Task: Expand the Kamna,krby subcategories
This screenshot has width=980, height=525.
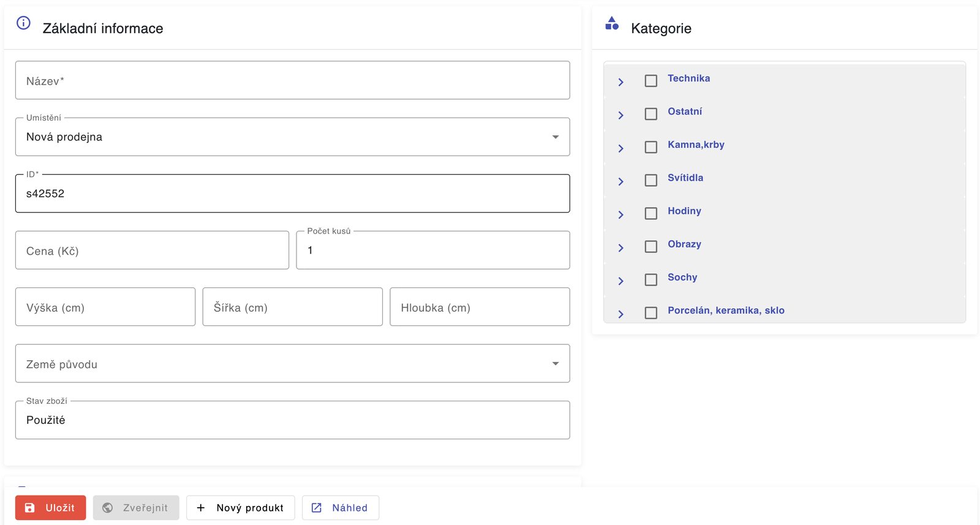Action: 620,148
